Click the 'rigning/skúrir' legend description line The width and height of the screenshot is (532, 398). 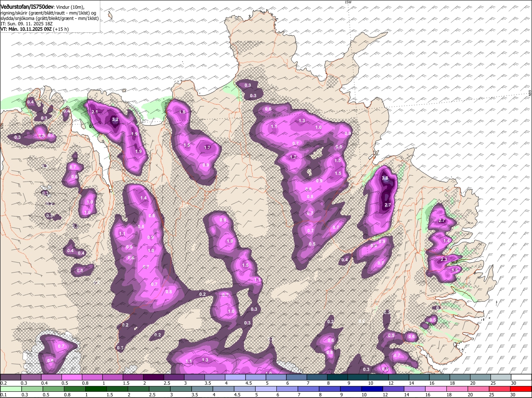click(48, 13)
